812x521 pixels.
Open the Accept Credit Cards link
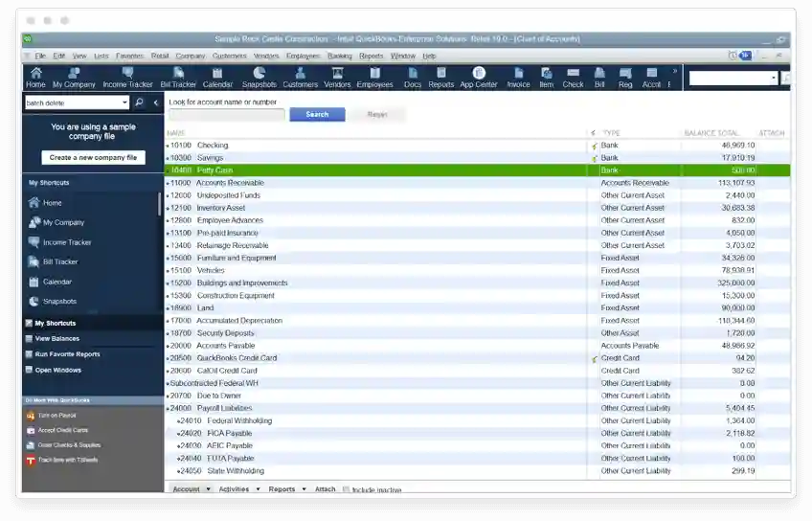57,430
